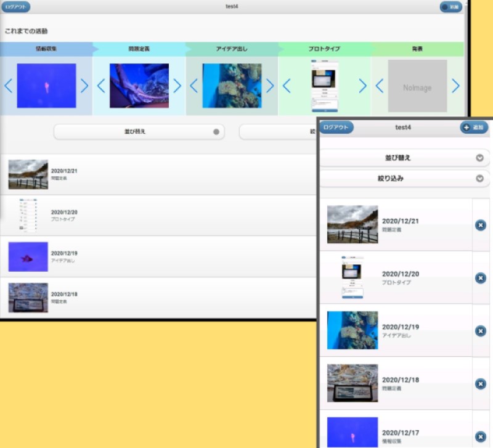Select the 情報収集 stage header

[x=46, y=49]
